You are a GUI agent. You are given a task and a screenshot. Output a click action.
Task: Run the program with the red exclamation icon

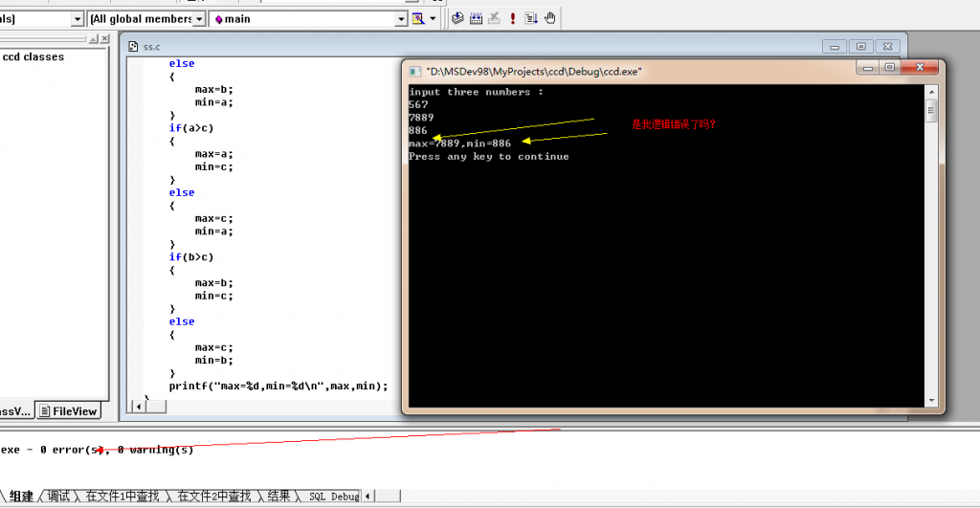click(x=513, y=19)
